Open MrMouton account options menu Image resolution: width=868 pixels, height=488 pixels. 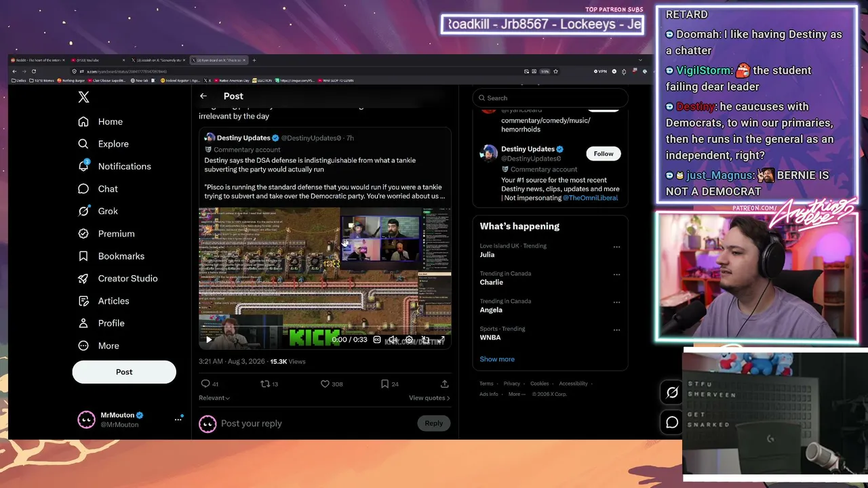(178, 420)
